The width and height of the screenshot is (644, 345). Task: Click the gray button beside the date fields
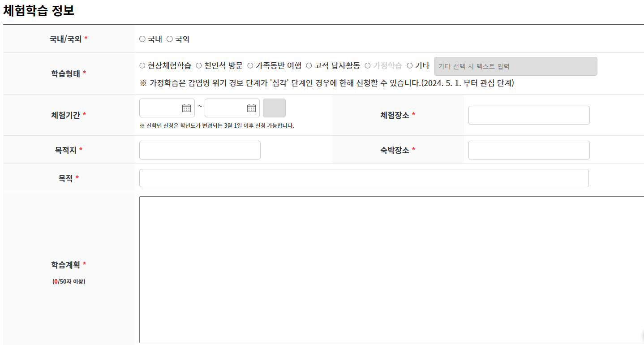[274, 108]
